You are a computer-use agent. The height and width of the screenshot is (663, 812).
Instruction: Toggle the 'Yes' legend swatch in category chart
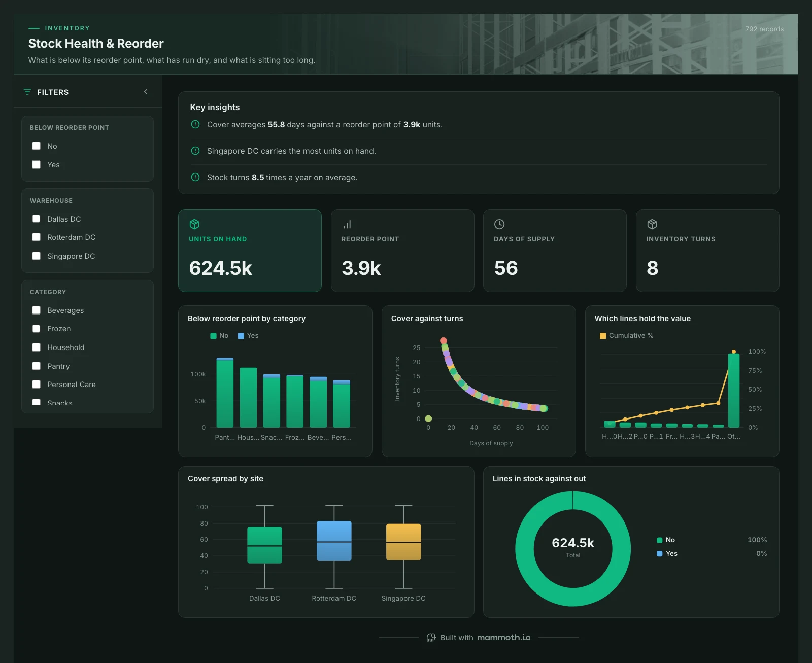(x=241, y=336)
